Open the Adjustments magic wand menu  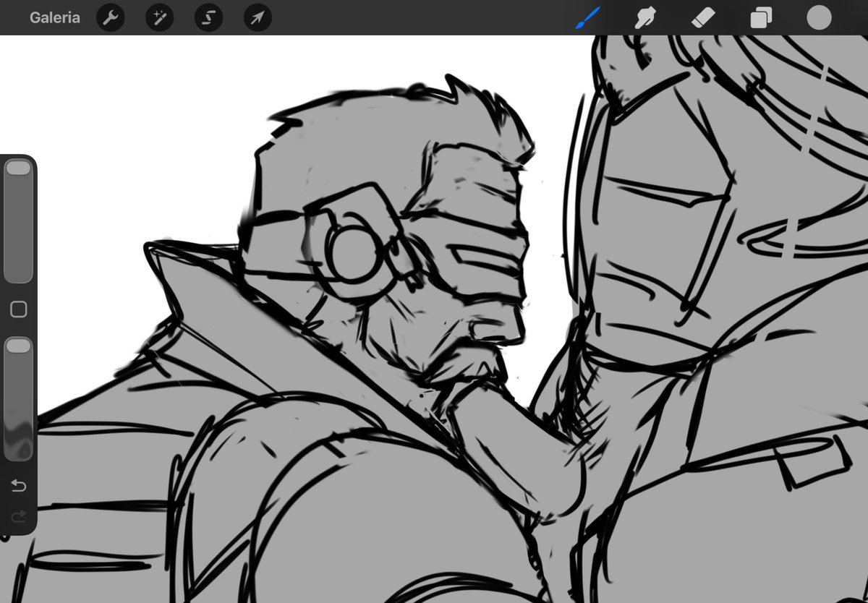tap(159, 17)
